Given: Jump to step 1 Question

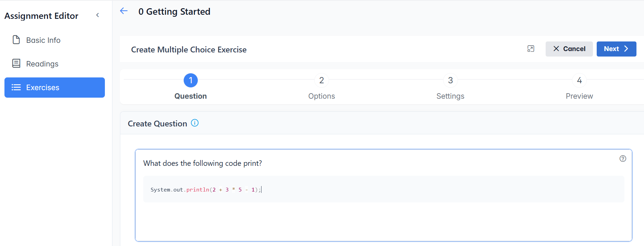Looking at the screenshot, I should [191, 81].
